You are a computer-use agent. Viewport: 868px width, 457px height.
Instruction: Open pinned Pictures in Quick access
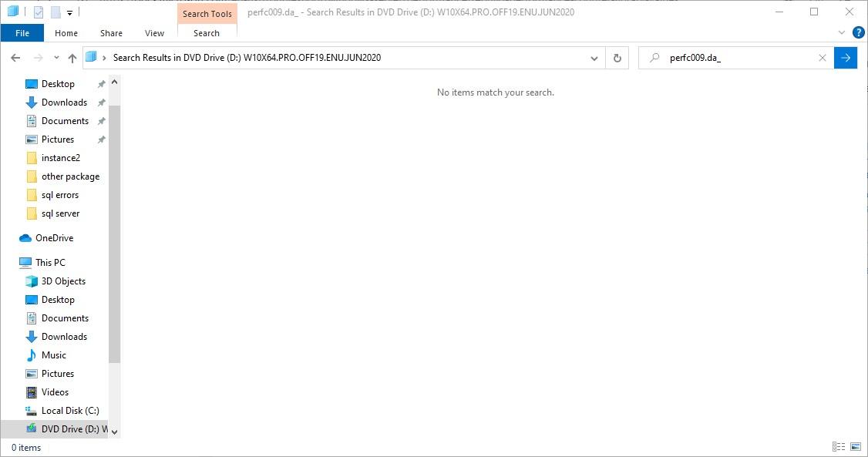(x=58, y=139)
